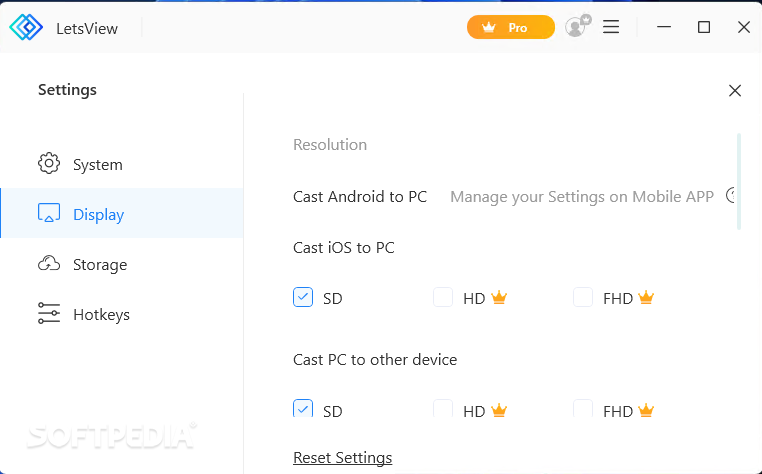The height and width of the screenshot is (474, 762).
Task: Close the Settings panel
Action: pos(735,90)
